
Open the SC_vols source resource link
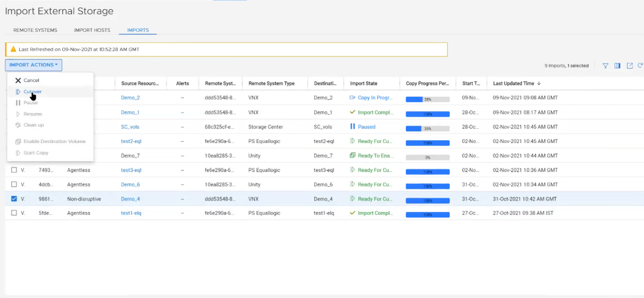(130, 127)
